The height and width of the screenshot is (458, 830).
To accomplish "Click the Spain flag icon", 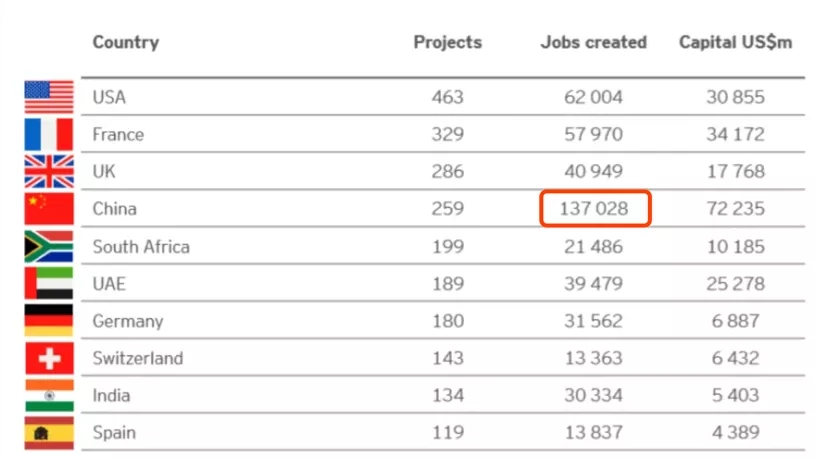I will point(49,432).
